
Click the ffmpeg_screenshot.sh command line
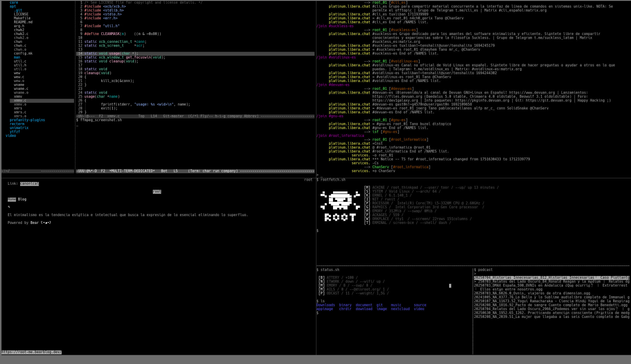[99, 120]
